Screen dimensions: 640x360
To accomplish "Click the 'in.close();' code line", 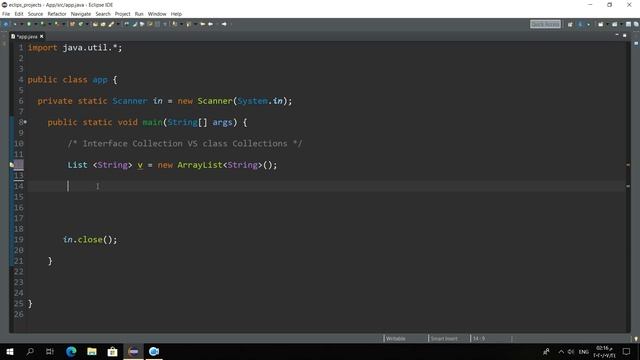I will [x=90, y=240].
